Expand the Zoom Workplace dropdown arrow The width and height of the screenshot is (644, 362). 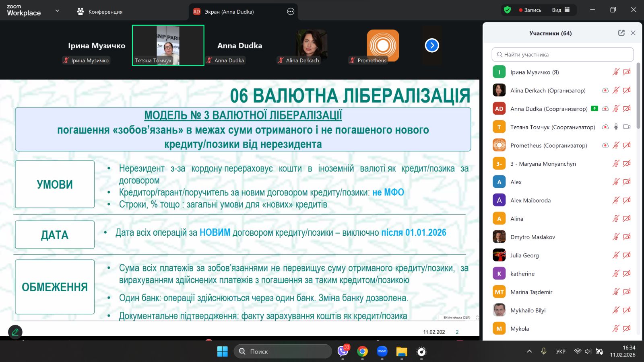click(57, 11)
